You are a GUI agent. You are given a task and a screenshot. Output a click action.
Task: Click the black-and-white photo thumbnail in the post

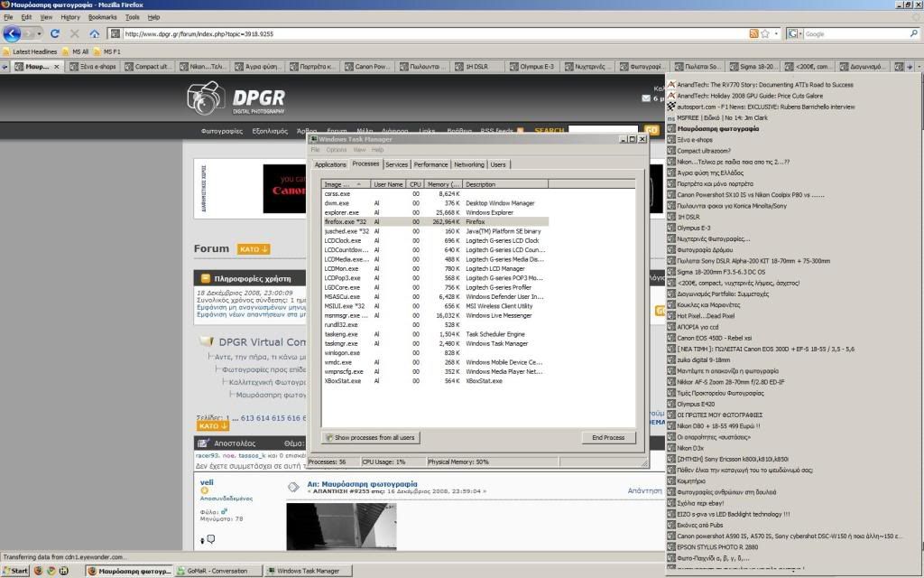coord(341,527)
